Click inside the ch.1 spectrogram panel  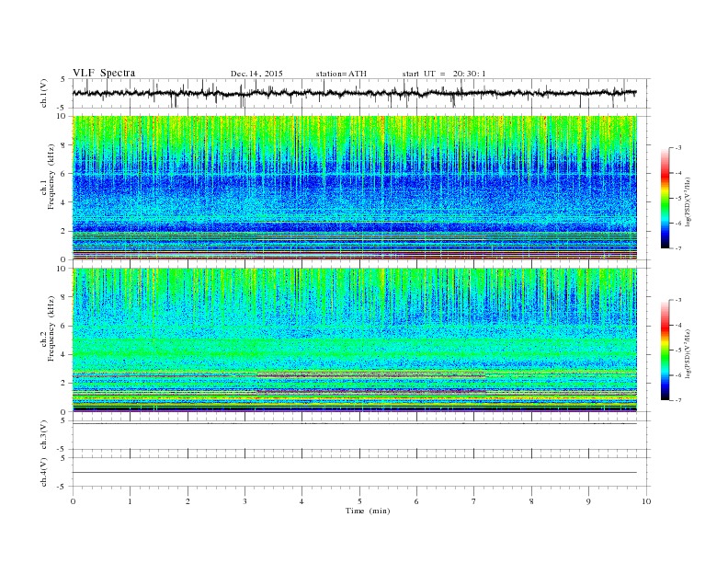(x=354, y=188)
